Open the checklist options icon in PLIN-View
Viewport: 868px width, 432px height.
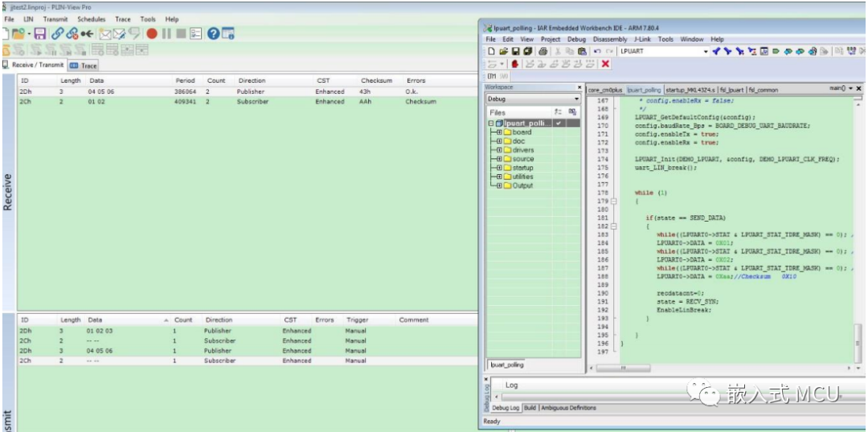point(196,34)
